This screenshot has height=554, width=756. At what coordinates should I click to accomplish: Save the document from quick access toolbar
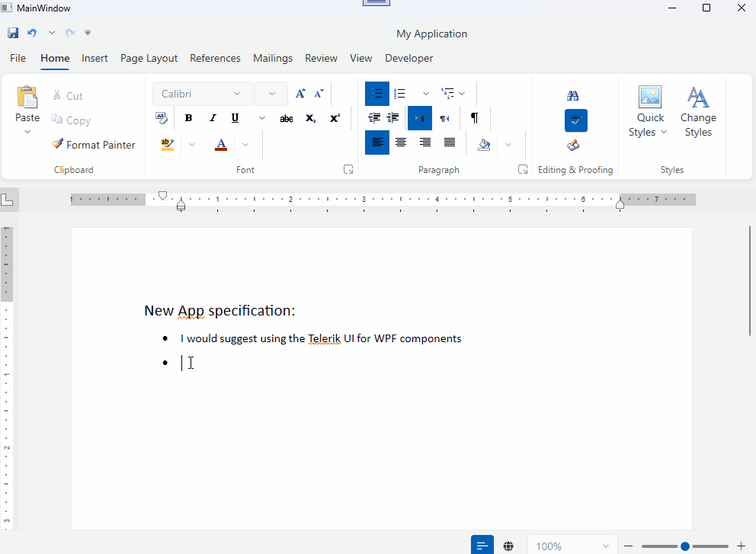[x=12, y=32]
